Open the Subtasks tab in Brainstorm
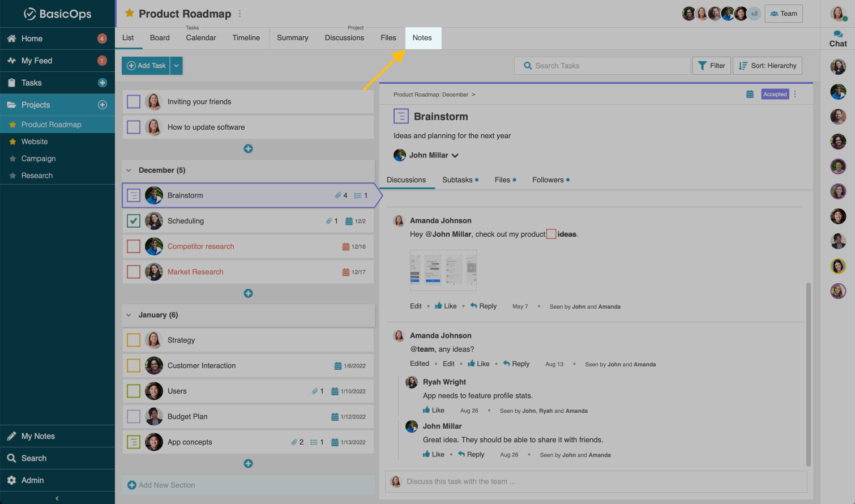The image size is (855, 504). 458,180
